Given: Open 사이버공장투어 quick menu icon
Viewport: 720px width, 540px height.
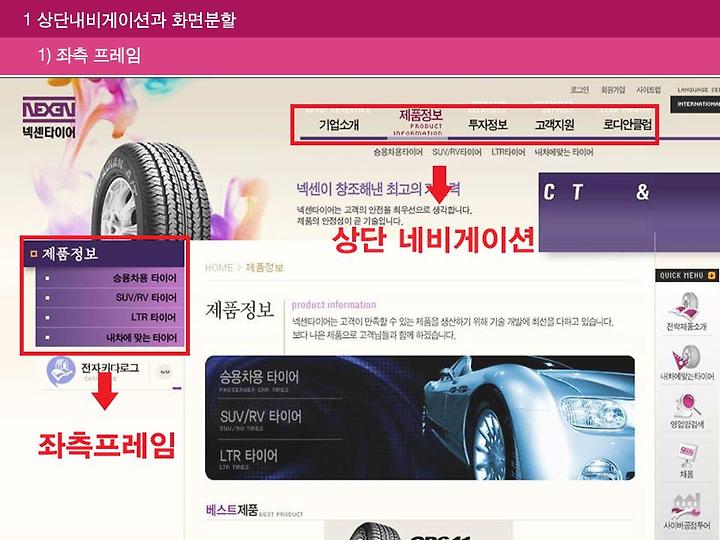Looking at the screenshot, I should coord(686,506).
